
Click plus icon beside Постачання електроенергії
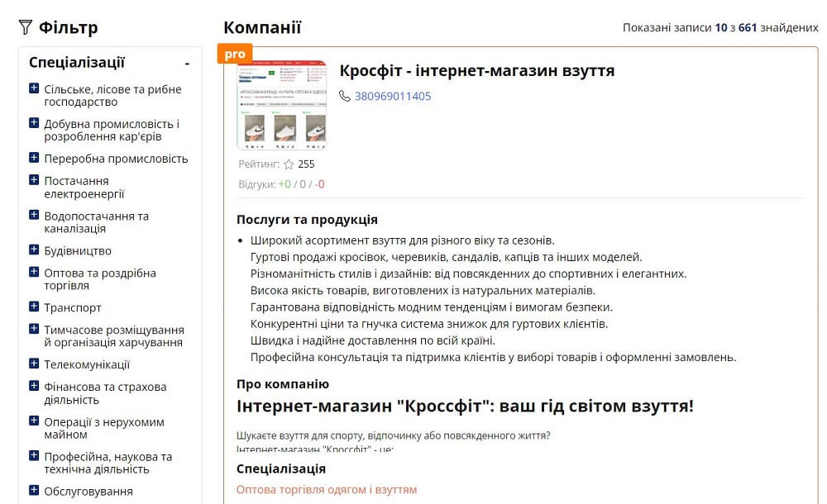click(34, 180)
